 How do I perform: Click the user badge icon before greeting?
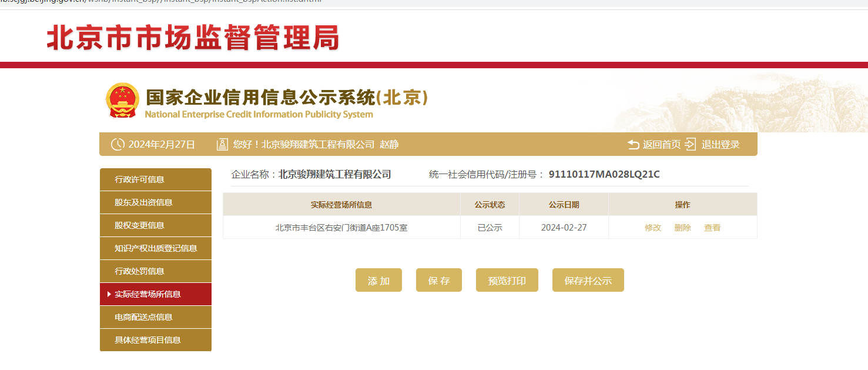tap(222, 144)
